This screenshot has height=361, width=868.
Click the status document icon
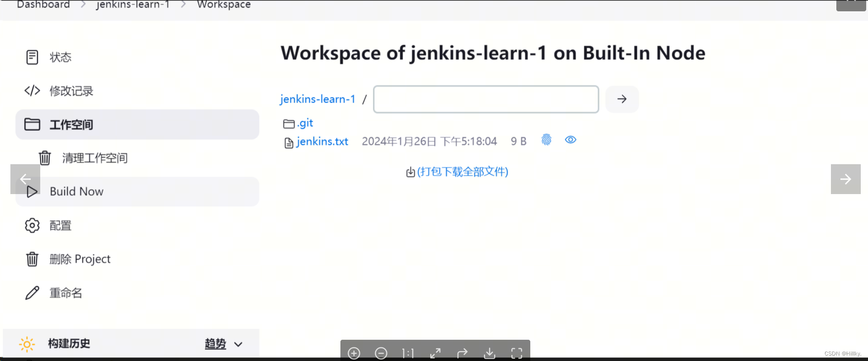[32, 57]
